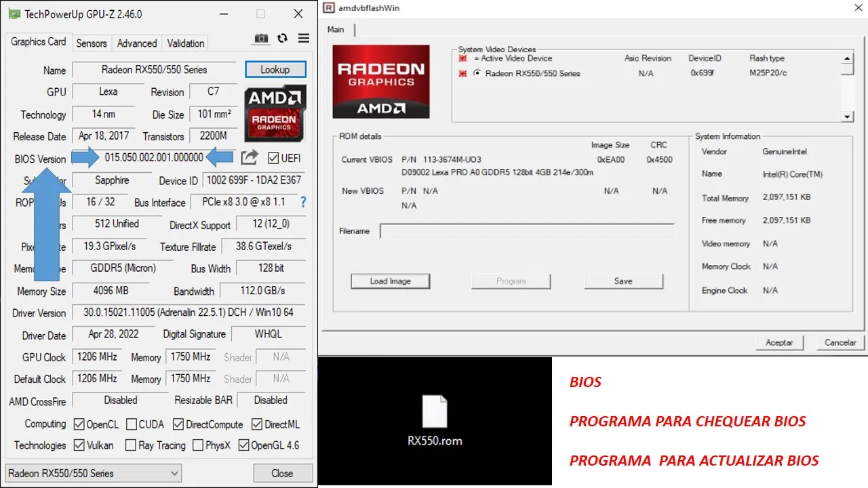Click the amdvbflashWin title bar icon
The image size is (868, 488).
coord(329,7)
